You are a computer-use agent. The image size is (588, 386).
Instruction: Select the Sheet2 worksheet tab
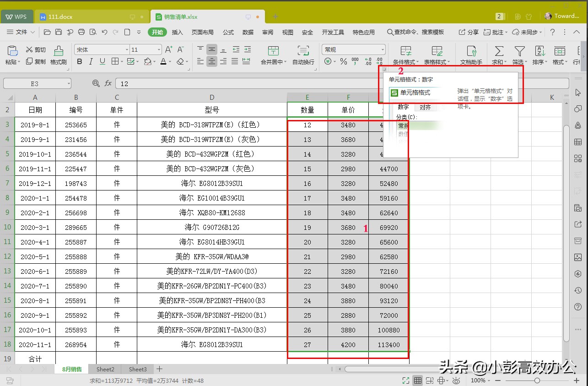tap(105, 369)
